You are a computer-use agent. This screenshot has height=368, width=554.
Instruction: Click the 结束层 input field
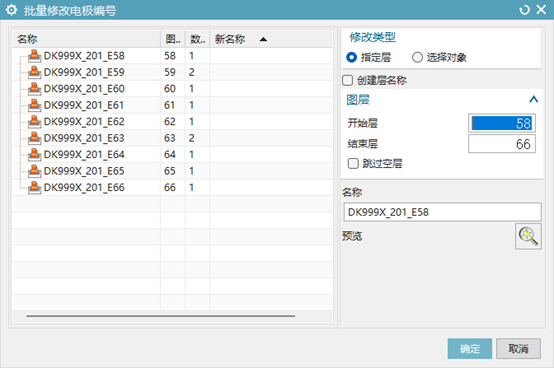502,144
